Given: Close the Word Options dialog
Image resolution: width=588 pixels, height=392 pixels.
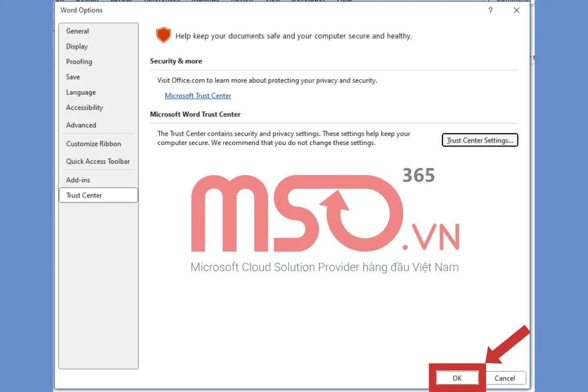Looking at the screenshot, I should click(516, 10).
